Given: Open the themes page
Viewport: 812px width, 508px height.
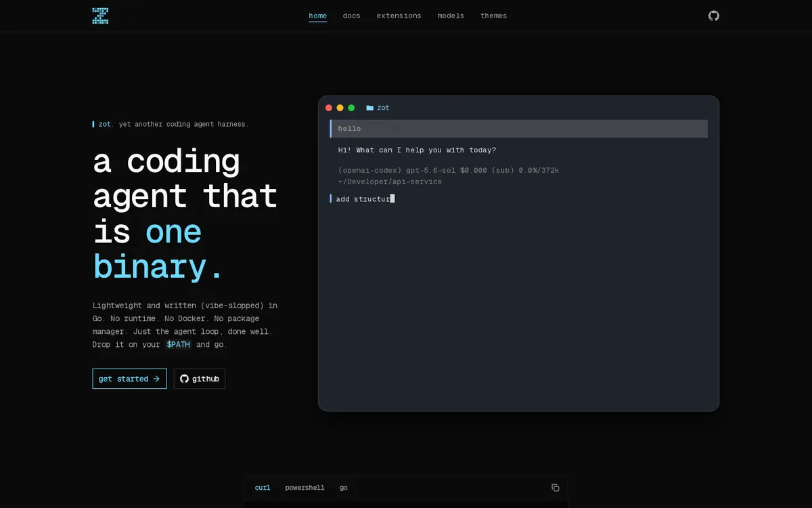Looking at the screenshot, I should point(494,16).
